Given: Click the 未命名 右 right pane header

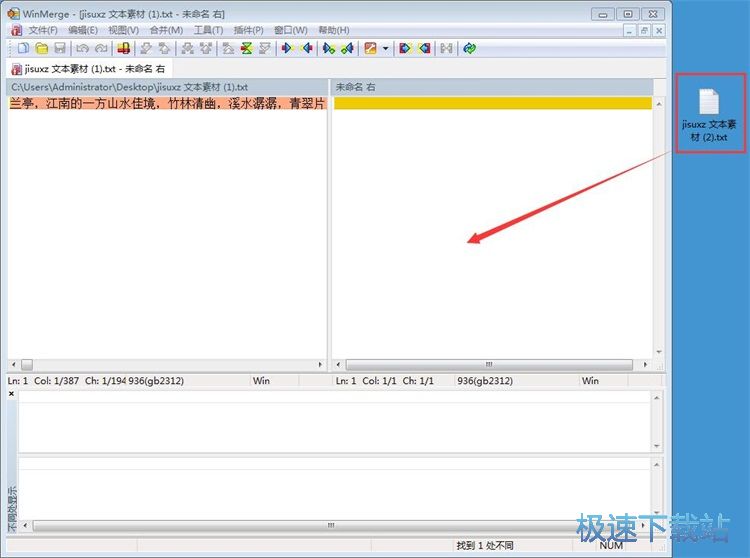Looking at the screenshot, I should 492,87.
